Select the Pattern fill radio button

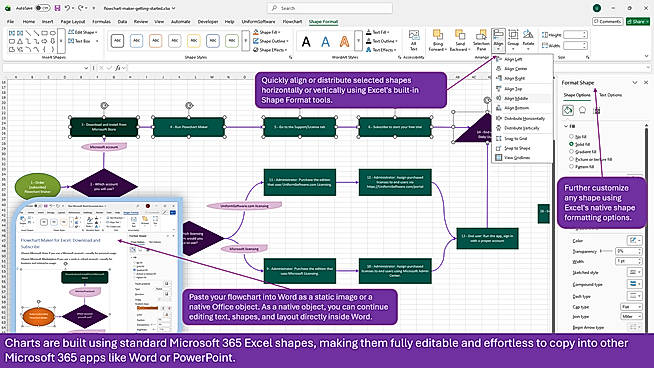[571, 166]
